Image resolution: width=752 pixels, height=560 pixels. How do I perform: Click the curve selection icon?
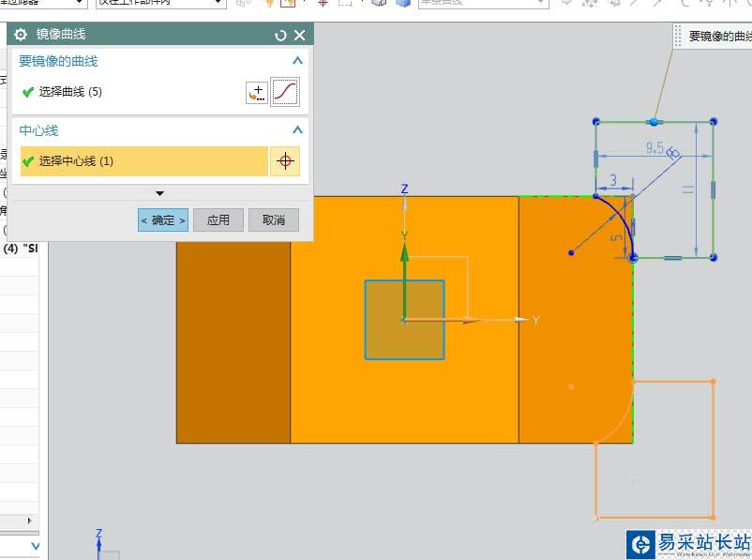coord(285,92)
